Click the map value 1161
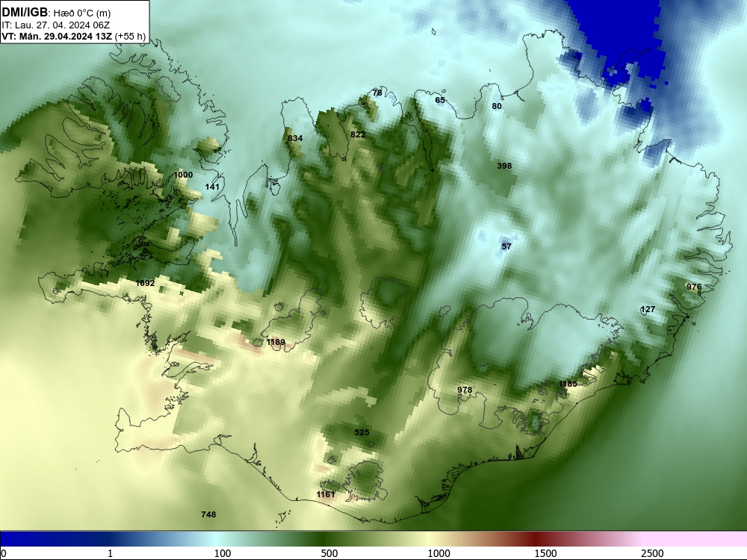747x560 pixels. click(x=326, y=494)
